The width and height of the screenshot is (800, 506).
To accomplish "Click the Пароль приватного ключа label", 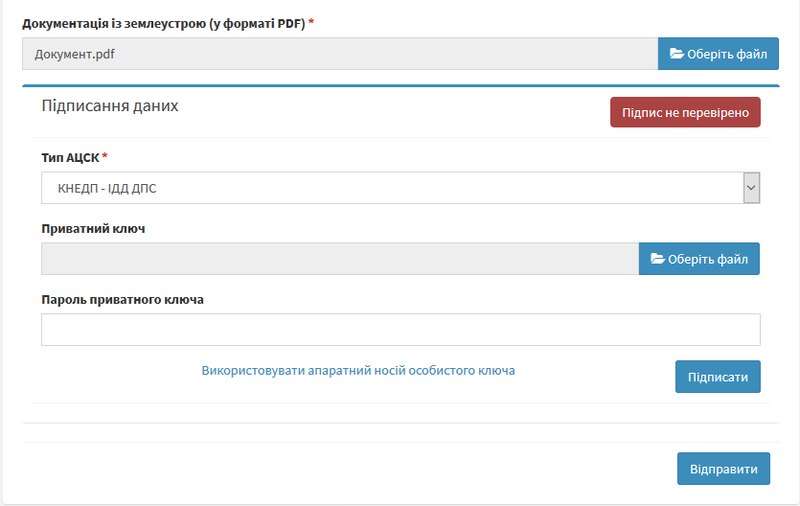I will point(123,299).
